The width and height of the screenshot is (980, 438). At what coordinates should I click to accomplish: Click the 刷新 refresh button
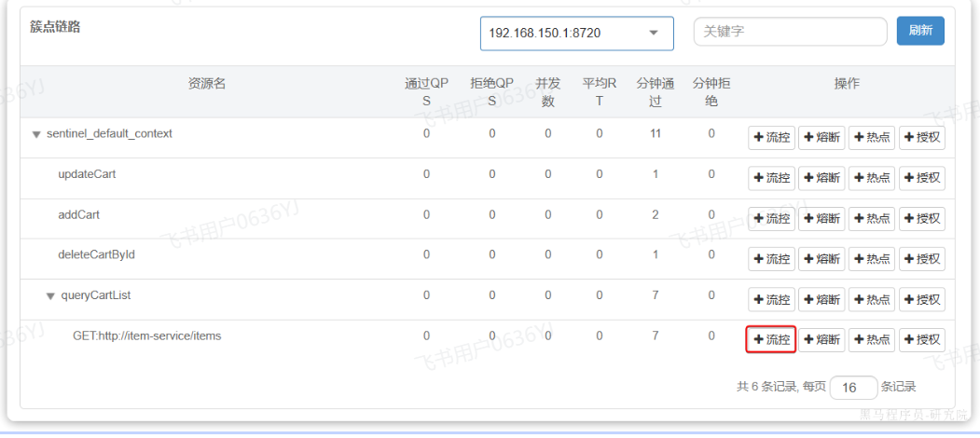pyautogui.click(x=920, y=31)
